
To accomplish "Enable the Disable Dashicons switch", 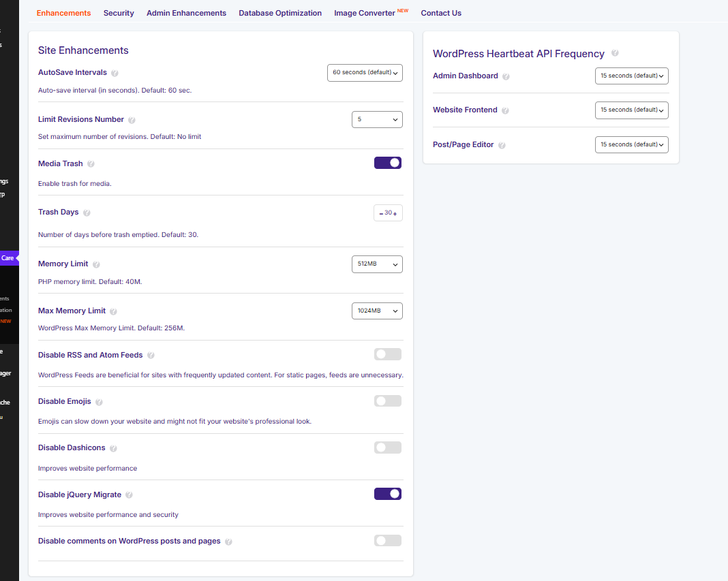I will pyautogui.click(x=388, y=447).
